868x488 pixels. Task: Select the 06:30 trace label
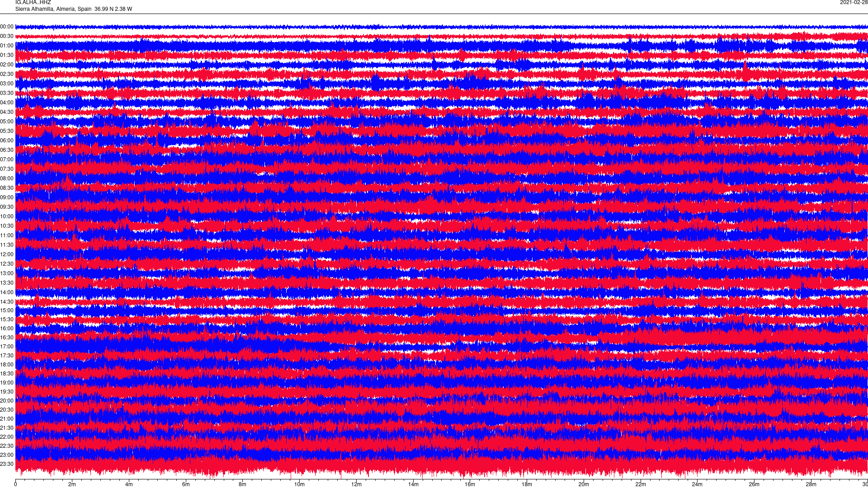pos(7,150)
